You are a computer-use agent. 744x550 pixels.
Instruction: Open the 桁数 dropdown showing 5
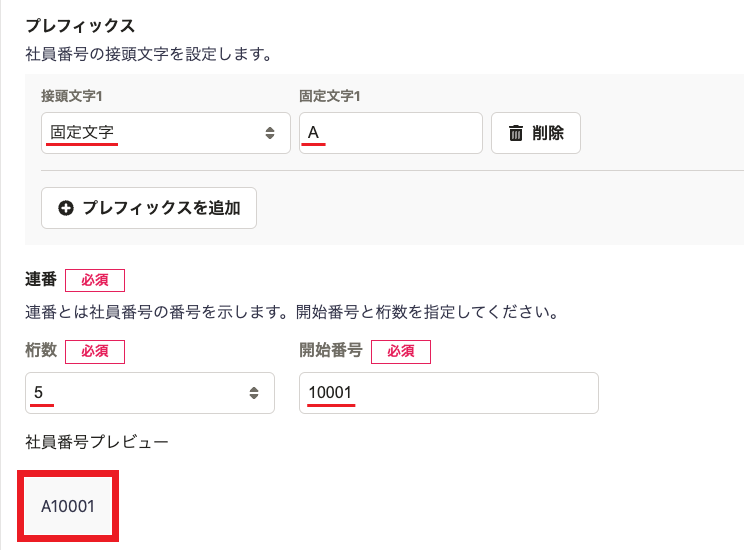(149, 393)
